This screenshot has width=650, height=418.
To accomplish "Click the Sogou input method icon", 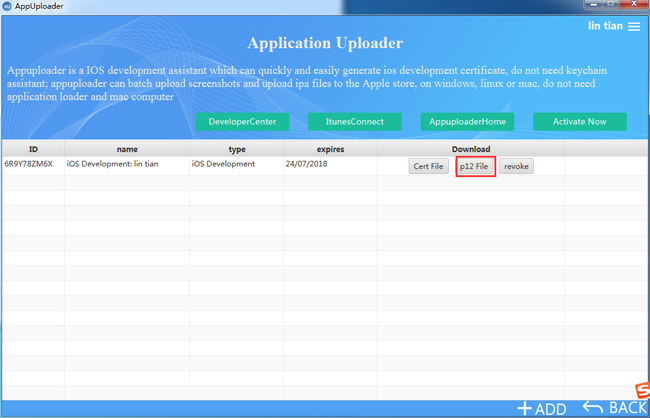I will [643, 391].
